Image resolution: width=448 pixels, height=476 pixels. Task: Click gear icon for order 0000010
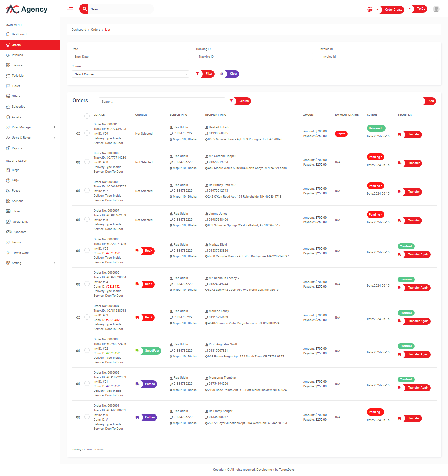pos(78,134)
